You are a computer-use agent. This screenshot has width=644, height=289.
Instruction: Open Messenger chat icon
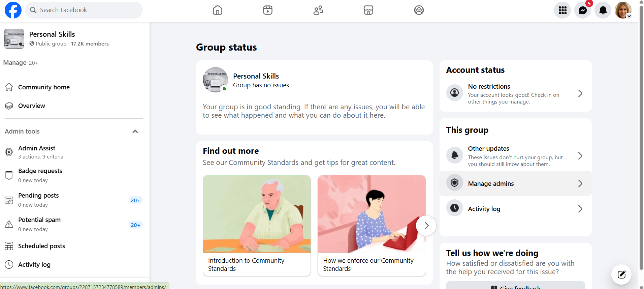coord(583,10)
